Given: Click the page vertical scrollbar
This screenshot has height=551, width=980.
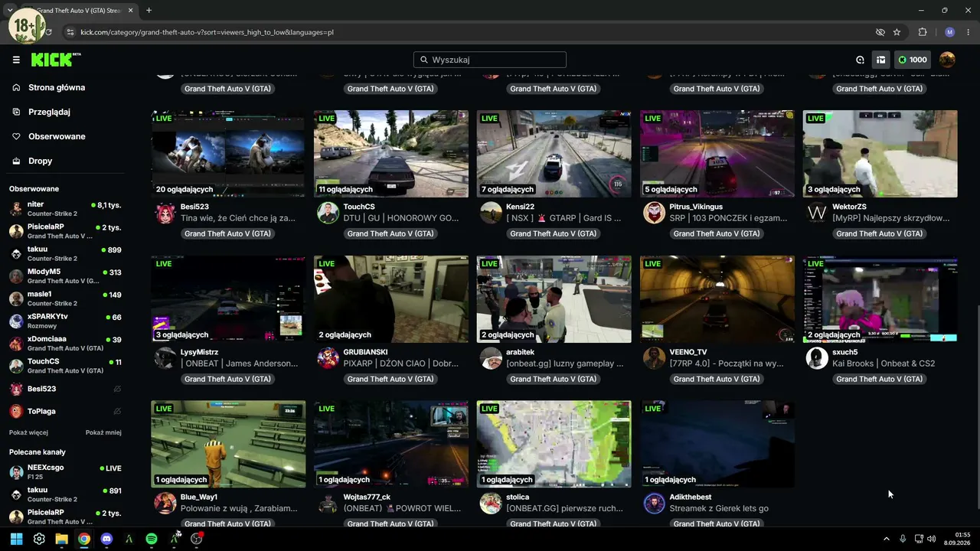Looking at the screenshot, I should click(x=977, y=406).
